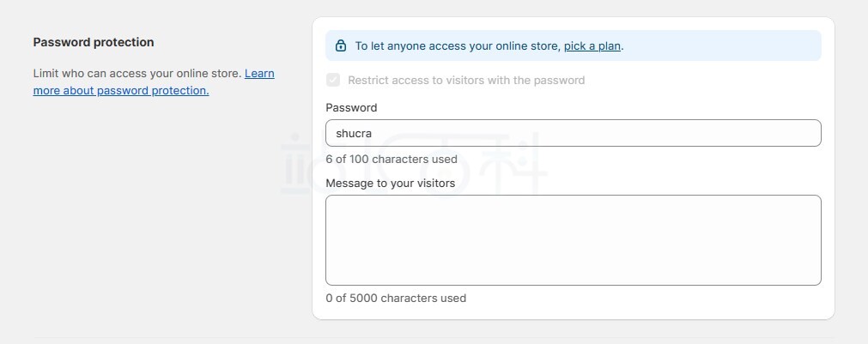Image resolution: width=868 pixels, height=344 pixels.
Task: Click the 'Password' field label
Action: pos(351,108)
